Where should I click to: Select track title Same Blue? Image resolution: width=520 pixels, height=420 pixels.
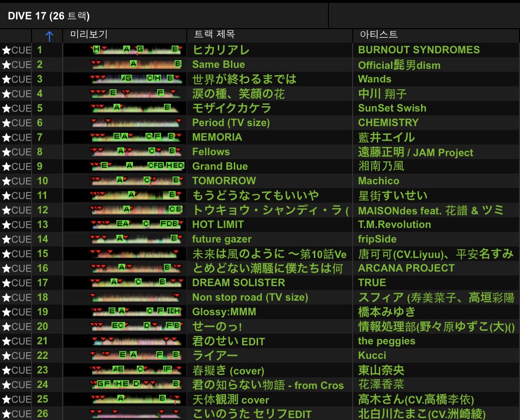[x=219, y=65]
